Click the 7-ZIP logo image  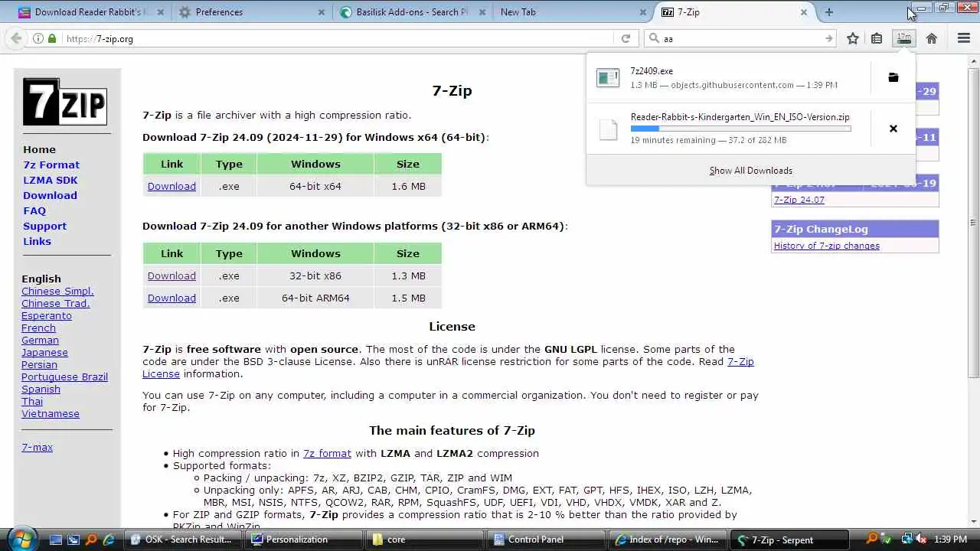[64, 102]
